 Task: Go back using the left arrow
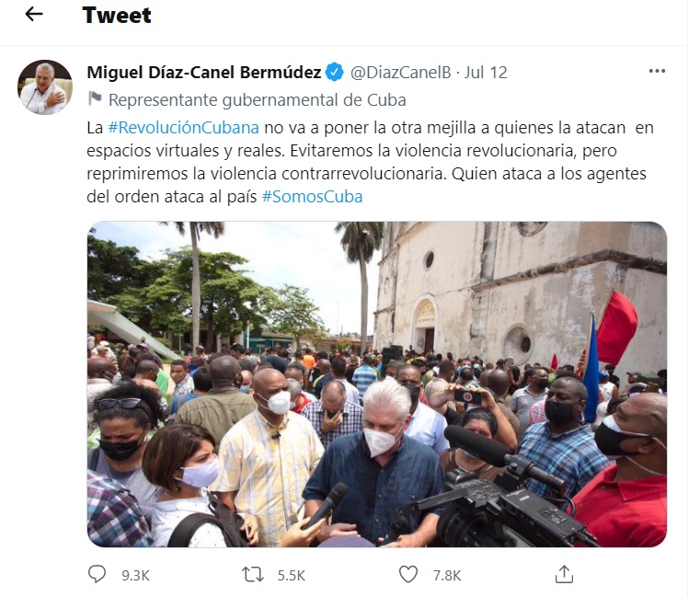pos(34,15)
